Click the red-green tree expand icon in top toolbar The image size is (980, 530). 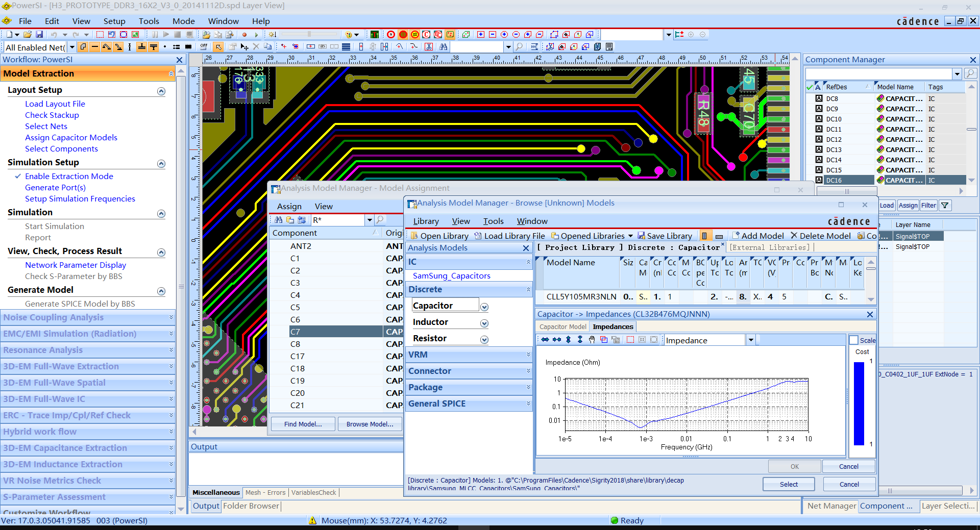tap(679, 35)
